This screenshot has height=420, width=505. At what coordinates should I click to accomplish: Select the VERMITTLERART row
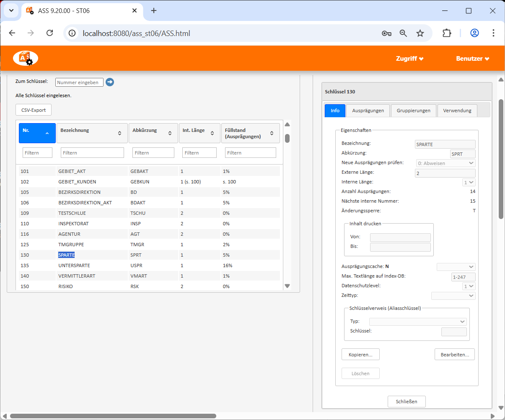point(149,276)
